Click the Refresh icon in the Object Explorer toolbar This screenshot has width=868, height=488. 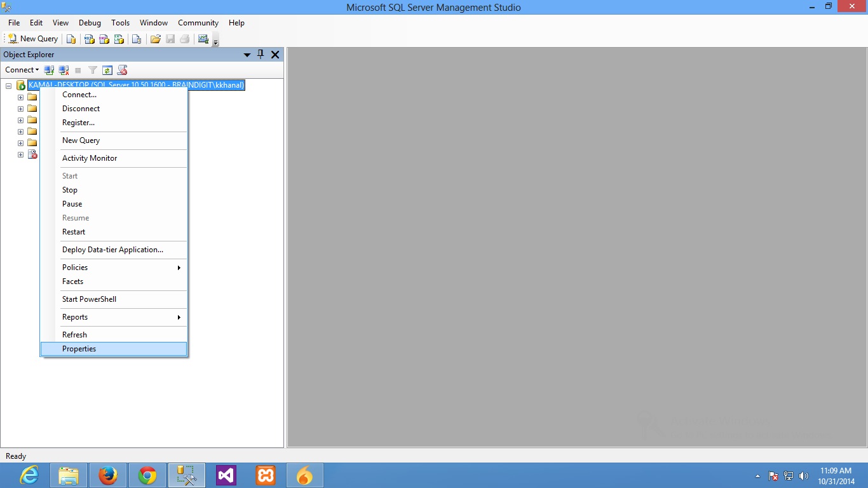coord(107,70)
